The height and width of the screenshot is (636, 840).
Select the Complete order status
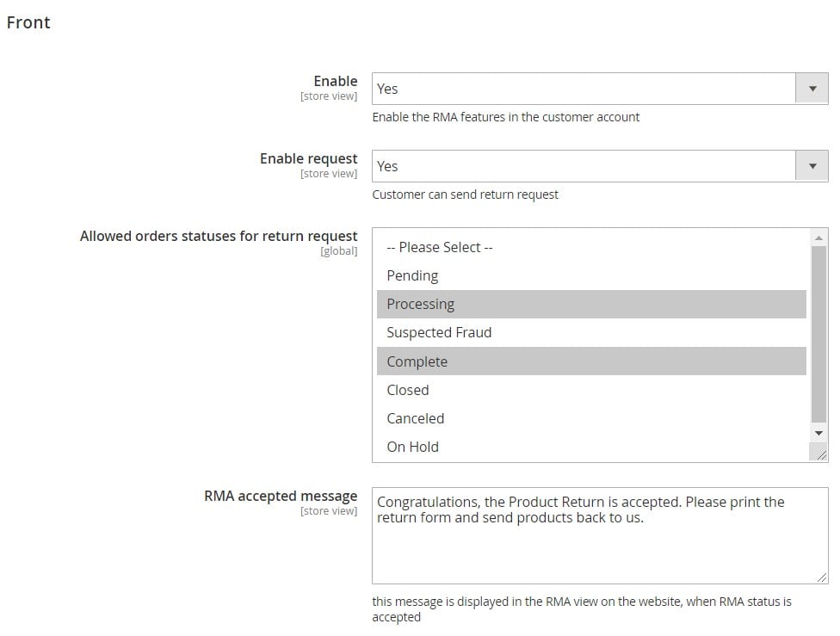pyautogui.click(x=591, y=361)
